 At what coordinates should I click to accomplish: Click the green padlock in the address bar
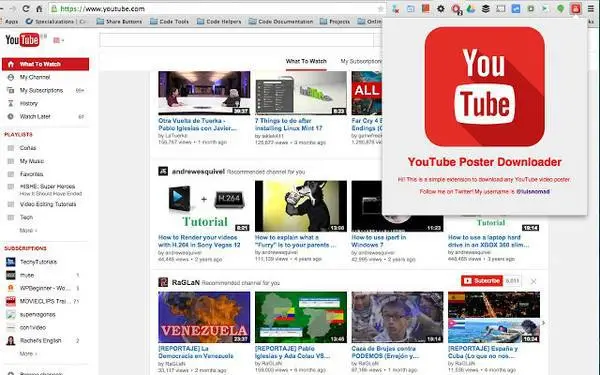point(54,8)
